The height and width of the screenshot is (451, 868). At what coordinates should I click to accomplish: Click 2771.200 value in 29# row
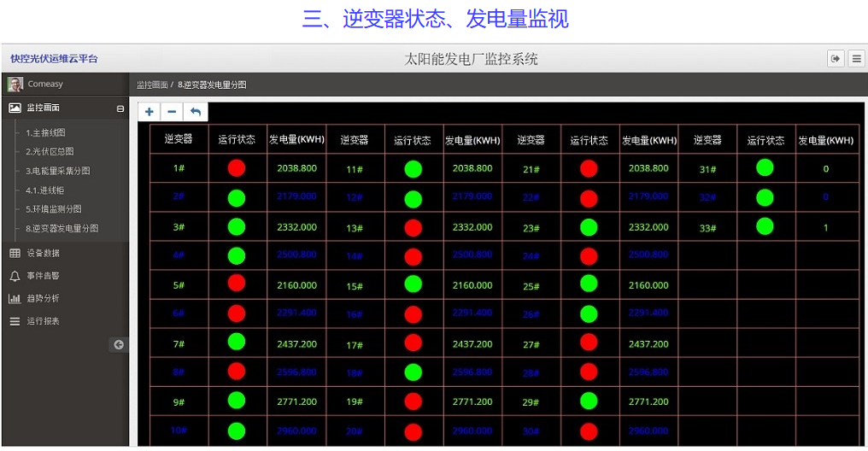pyautogui.click(x=648, y=401)
